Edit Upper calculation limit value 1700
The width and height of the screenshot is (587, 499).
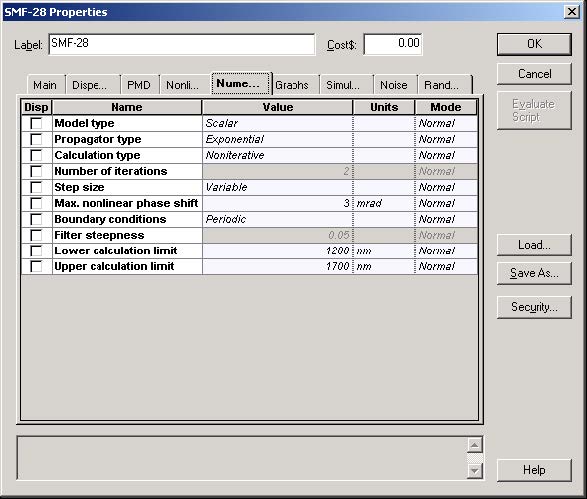coord(277,267)
